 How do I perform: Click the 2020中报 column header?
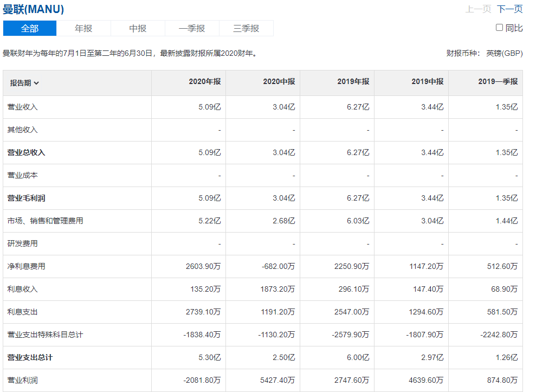279,82
